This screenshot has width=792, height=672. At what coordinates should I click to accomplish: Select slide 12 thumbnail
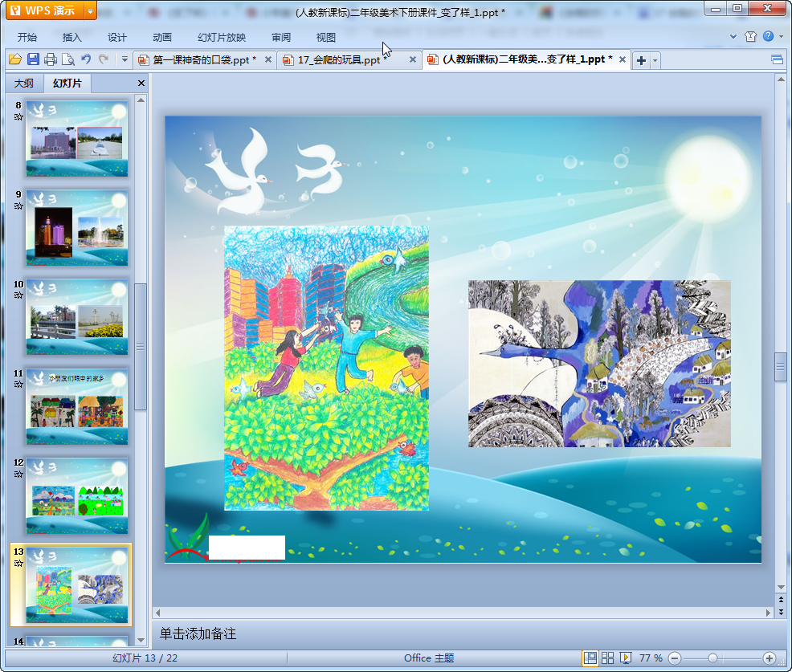[x=77, y=496]
